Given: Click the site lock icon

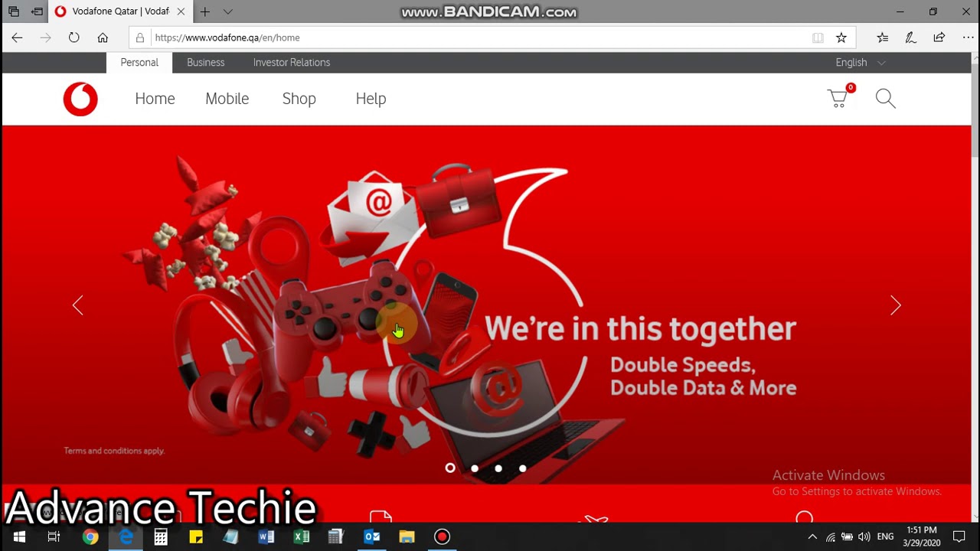Looking at the screenshot, I should coord(139,37).
